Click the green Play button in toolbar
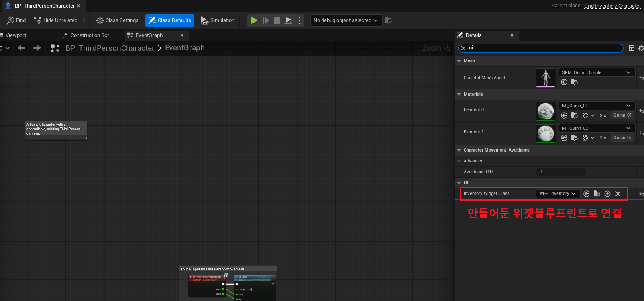The width and height of the screenshot is (644, 301). point(254,20)
